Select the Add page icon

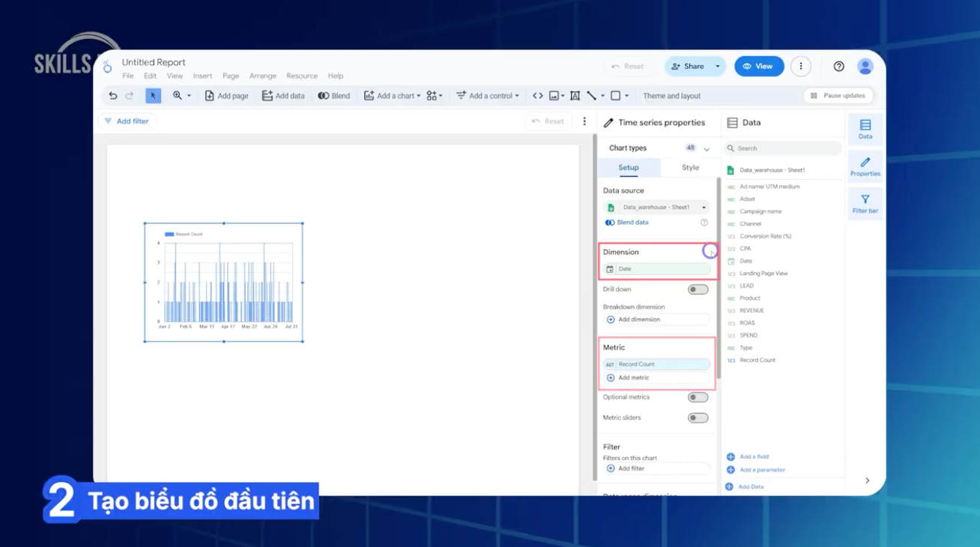(211, 95)
